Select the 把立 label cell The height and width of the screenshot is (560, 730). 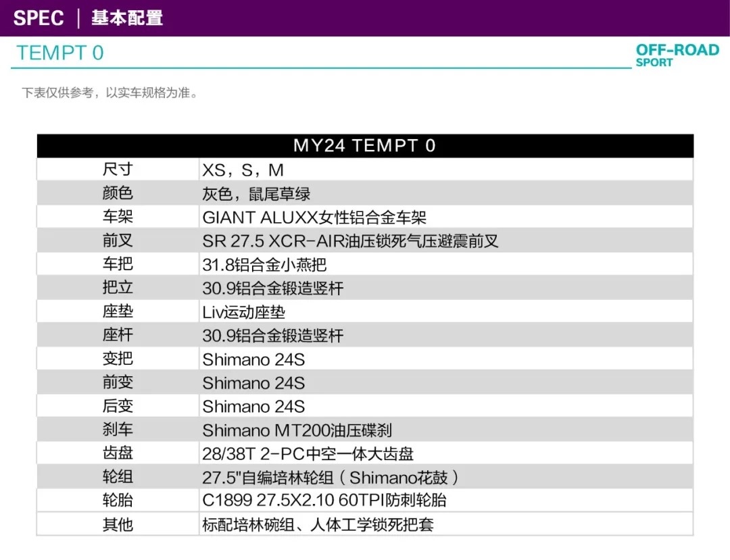tap(118, 288)
